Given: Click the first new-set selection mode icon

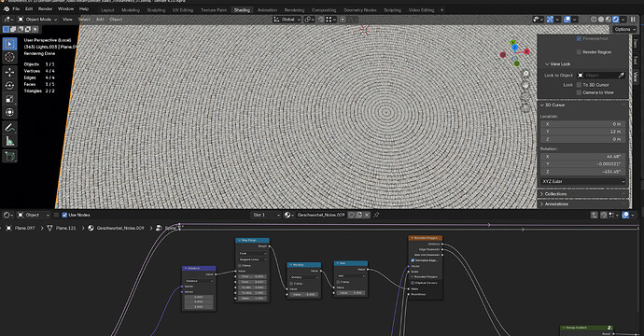Looking at the screenshot, I should click(x=6, y=29).
